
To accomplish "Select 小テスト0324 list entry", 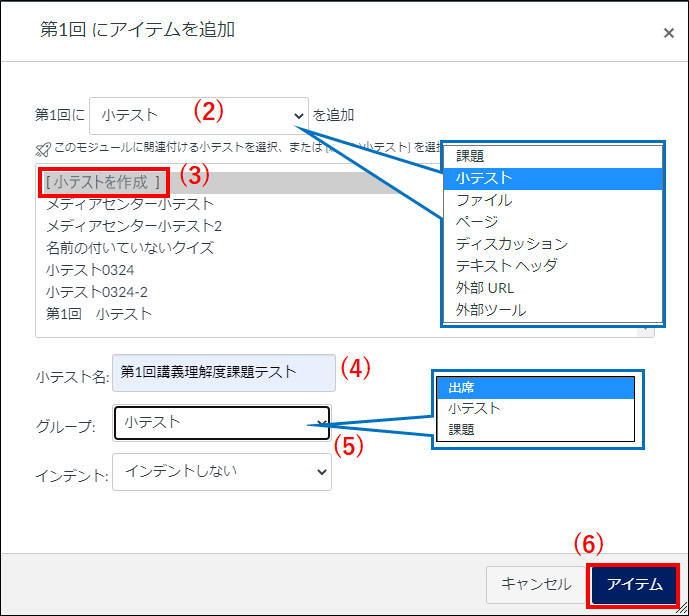I will tap(89, 269).
